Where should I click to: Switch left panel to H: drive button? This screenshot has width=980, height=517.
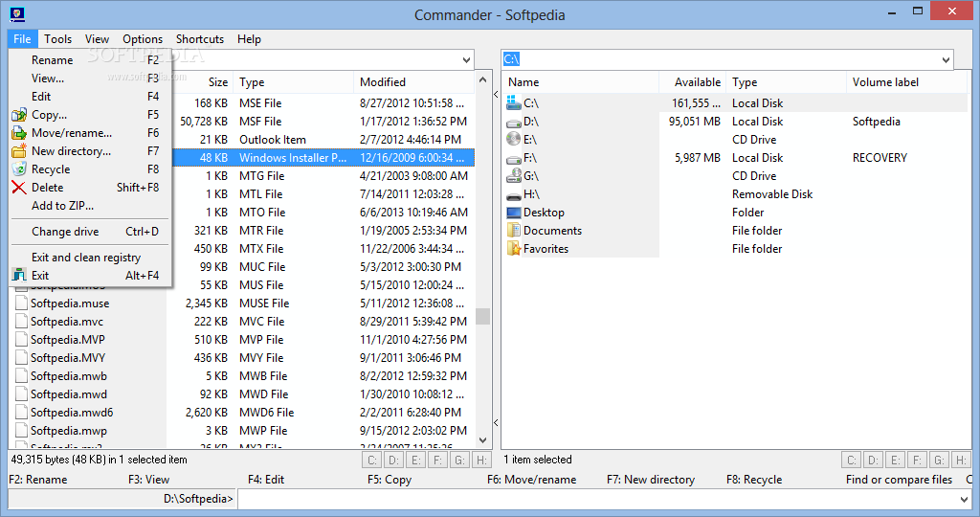pyautogui.click(x=481, y=461)
